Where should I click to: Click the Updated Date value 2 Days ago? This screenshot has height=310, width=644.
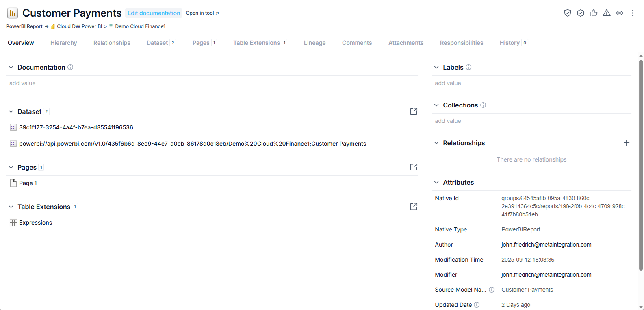coord(516,305)
